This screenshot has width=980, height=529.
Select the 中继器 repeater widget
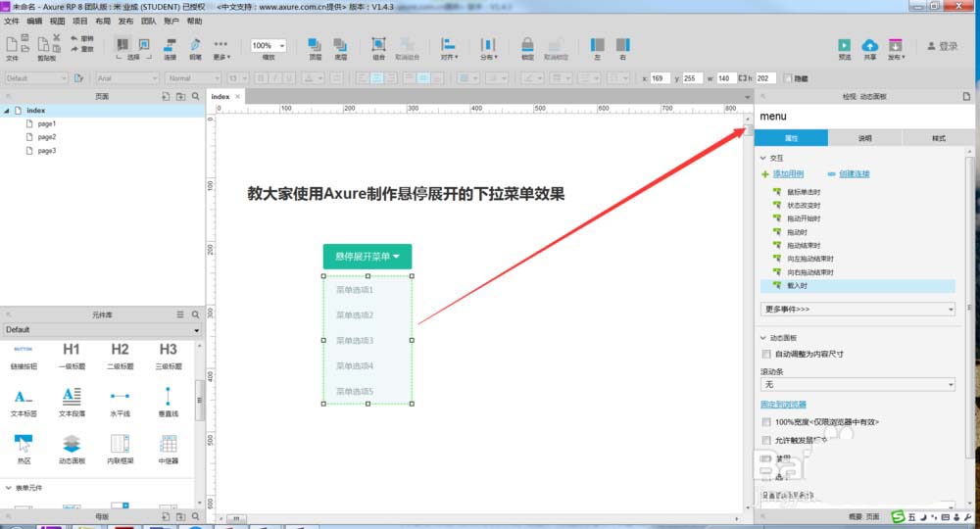click(x=169, y=449)
